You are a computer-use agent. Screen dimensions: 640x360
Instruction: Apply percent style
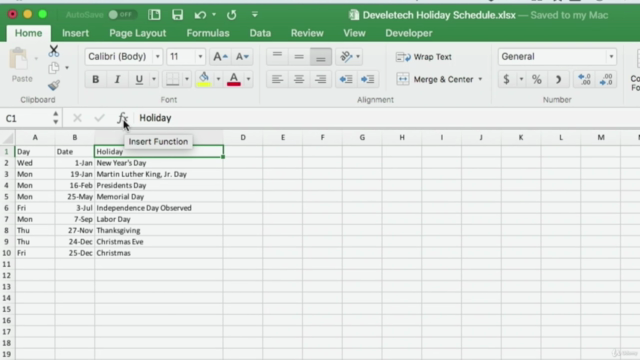point(536,79)
